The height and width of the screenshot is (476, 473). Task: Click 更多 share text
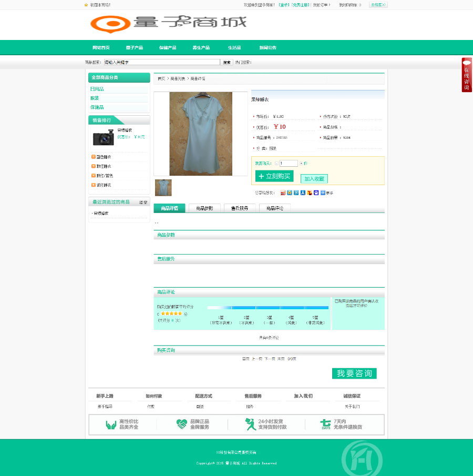coord(330,193)
